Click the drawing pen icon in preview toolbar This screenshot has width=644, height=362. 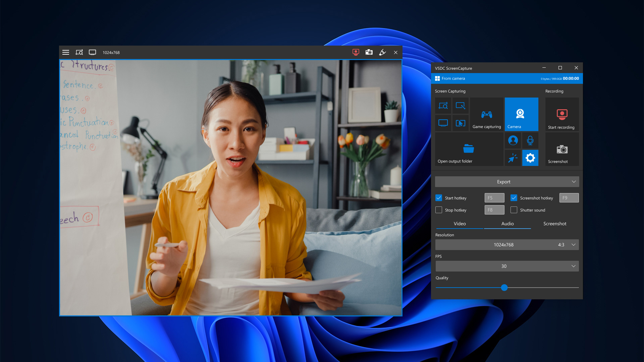tap(382, 52)
